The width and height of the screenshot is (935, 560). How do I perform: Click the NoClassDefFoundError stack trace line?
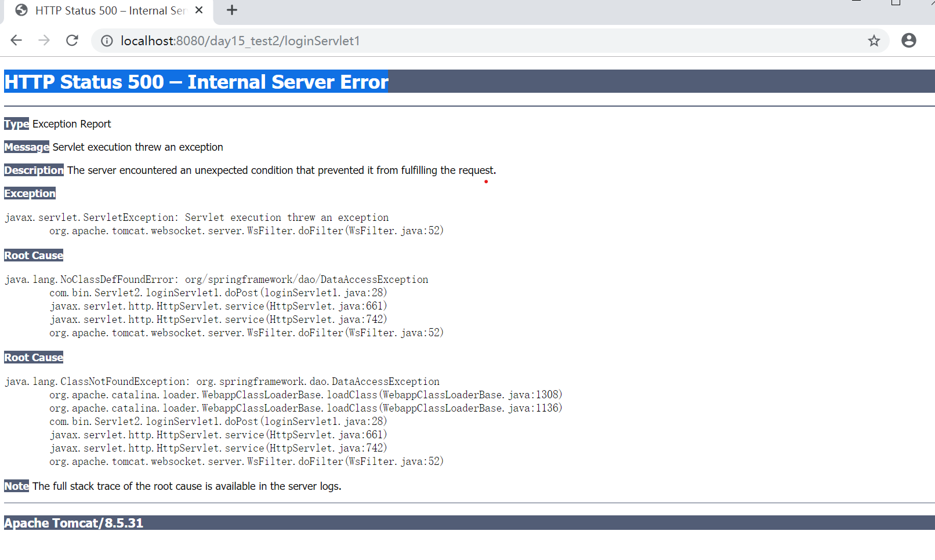(x=216, y=279)
